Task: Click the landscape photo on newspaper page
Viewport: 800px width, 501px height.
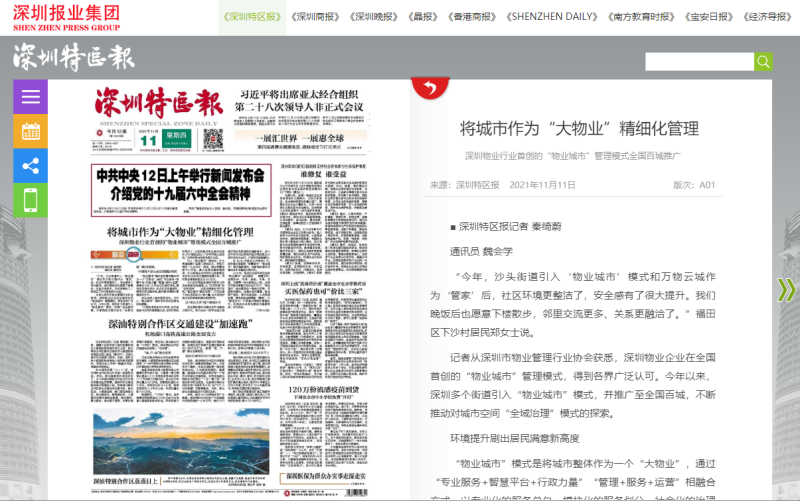Action: pyautogui.click(x=181, y=442)
